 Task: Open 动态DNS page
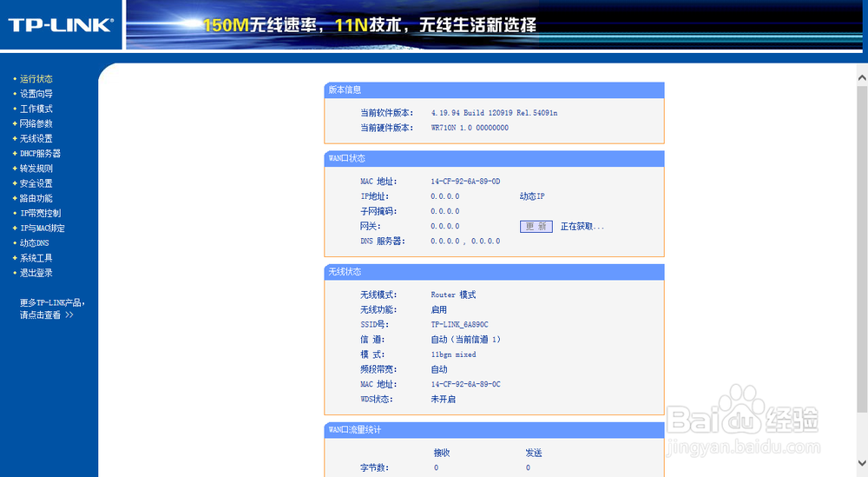[35, 243]
